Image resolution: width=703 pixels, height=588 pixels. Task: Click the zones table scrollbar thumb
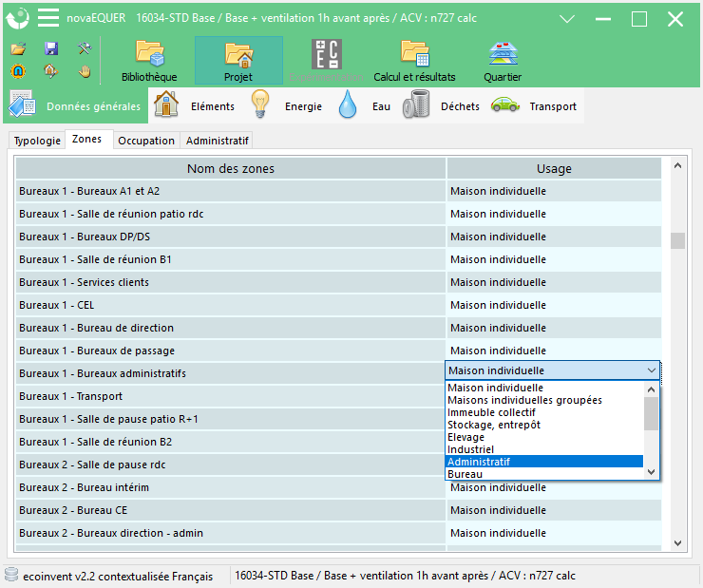click(677, 240)
